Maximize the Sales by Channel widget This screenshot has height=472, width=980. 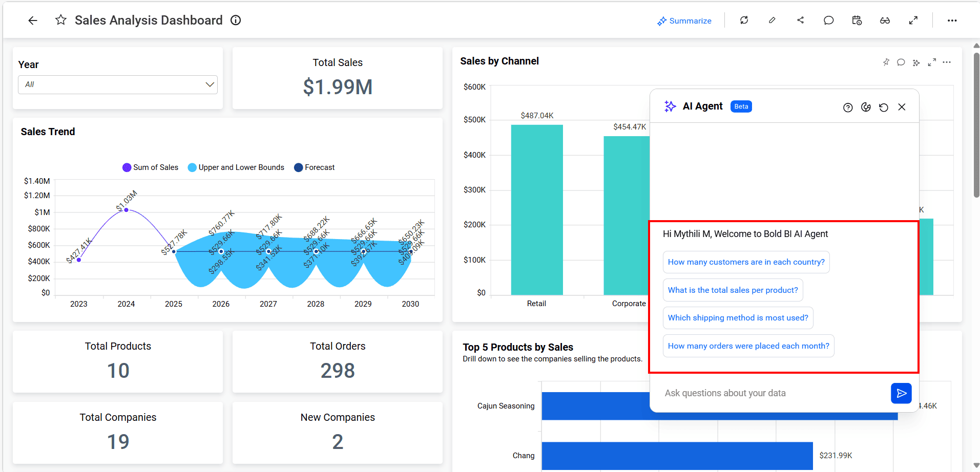pos(932,62)
